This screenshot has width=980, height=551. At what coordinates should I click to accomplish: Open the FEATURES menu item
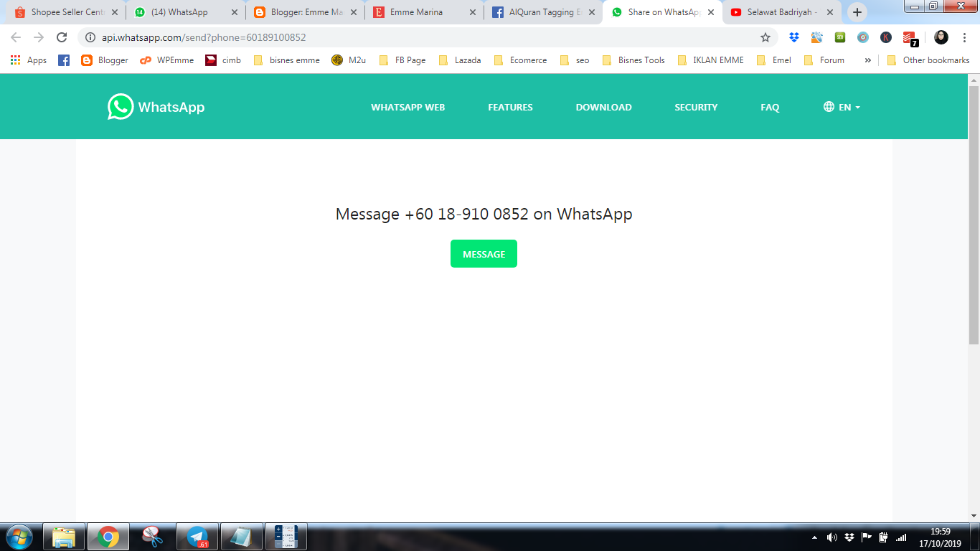pos(510,107)
